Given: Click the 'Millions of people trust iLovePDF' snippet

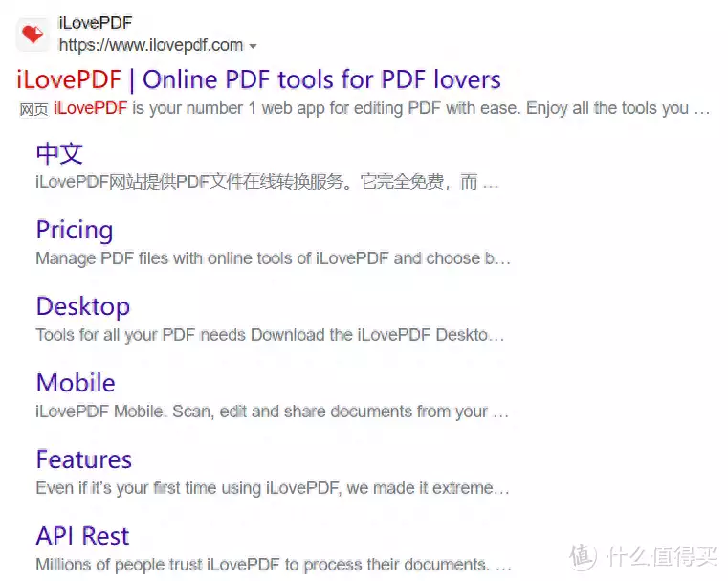Looking at the screenshot, I should (274, 565).
